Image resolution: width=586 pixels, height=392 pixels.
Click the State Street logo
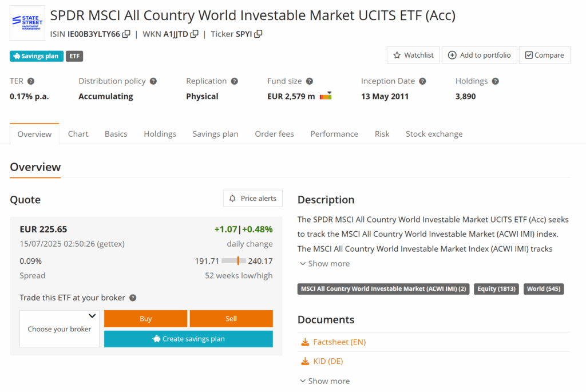point(27,23)
